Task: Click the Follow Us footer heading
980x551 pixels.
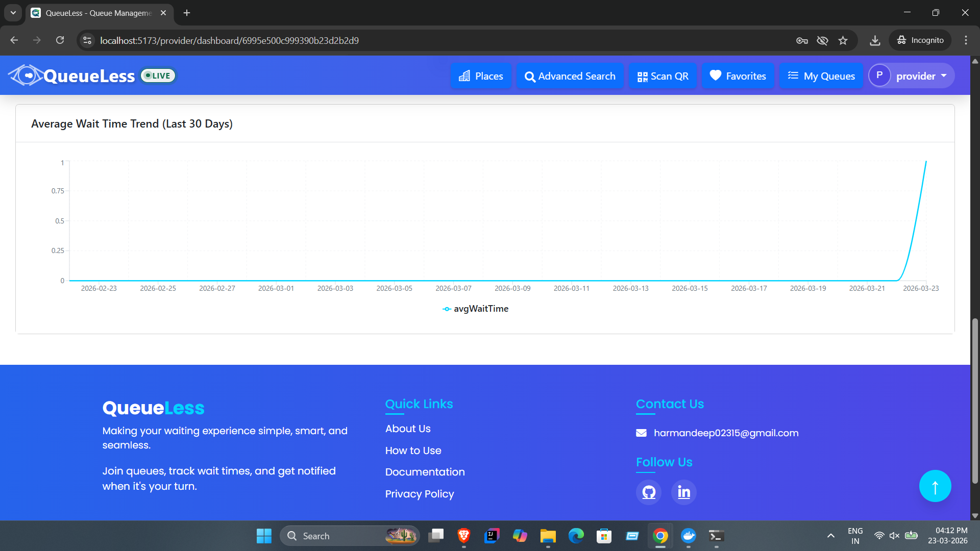Action: click(664, 462)
